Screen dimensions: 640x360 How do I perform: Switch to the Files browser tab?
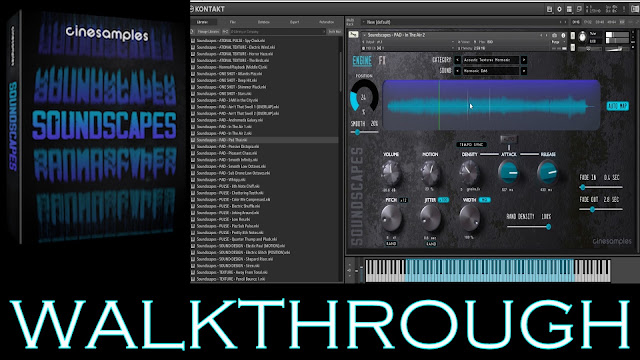pyautogui.click(x=233, y=22)
